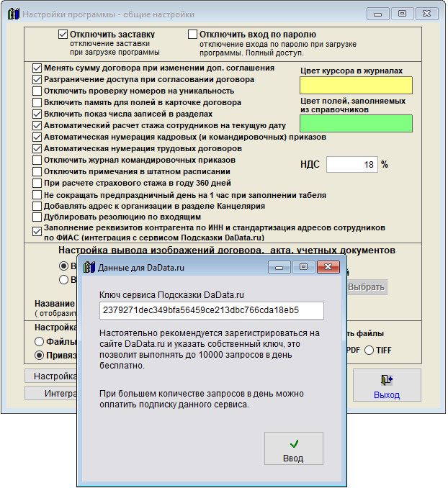Minimize the DaData.ru dialog
The image size is (448, 488).
279,267
